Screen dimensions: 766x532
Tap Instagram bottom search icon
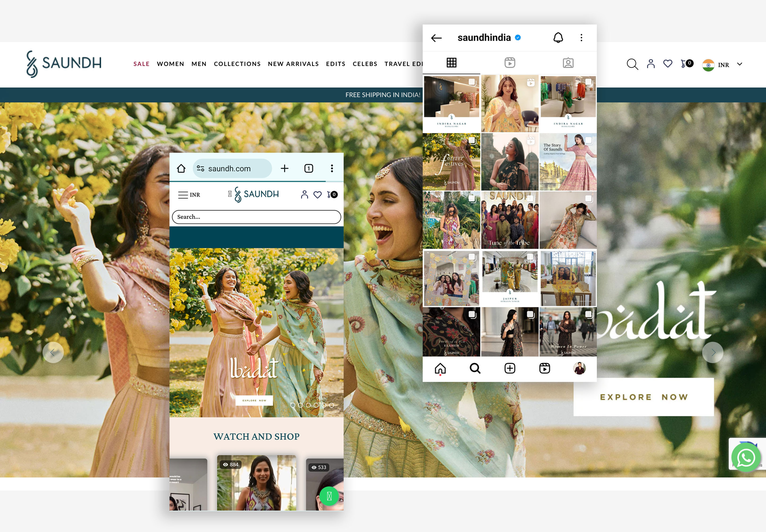click(475, 369)
